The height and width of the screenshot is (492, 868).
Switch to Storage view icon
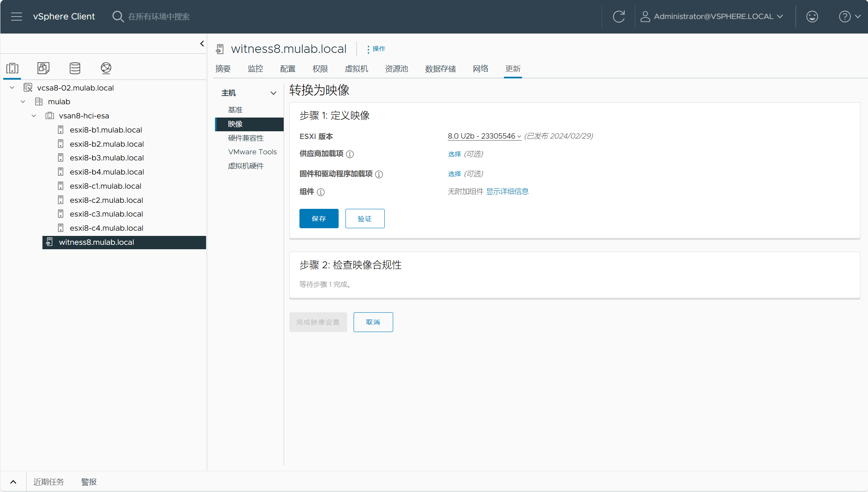click(75, 68)
